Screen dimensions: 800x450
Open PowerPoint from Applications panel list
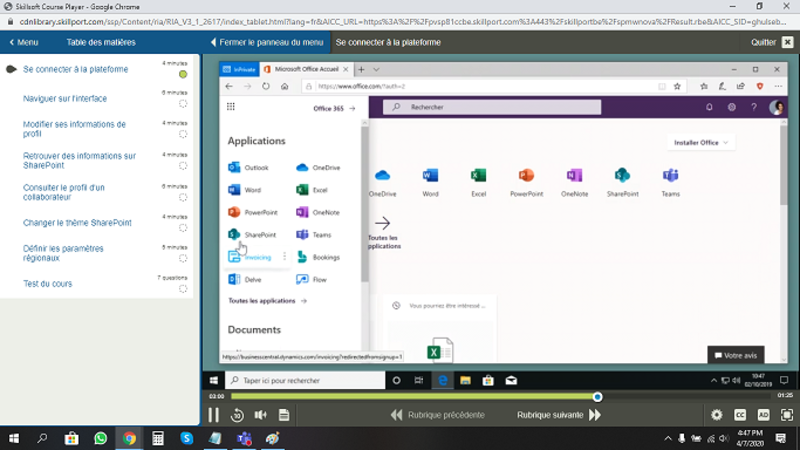(x=253, y=212)
